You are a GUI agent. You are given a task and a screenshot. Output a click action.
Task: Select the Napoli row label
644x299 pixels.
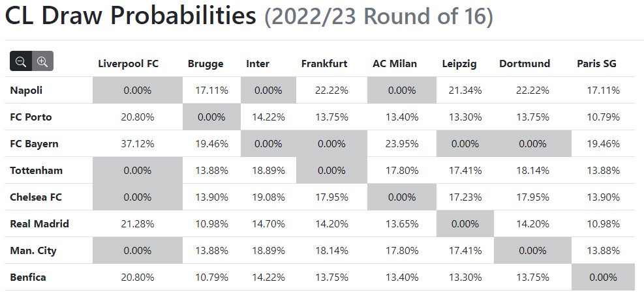26,91
